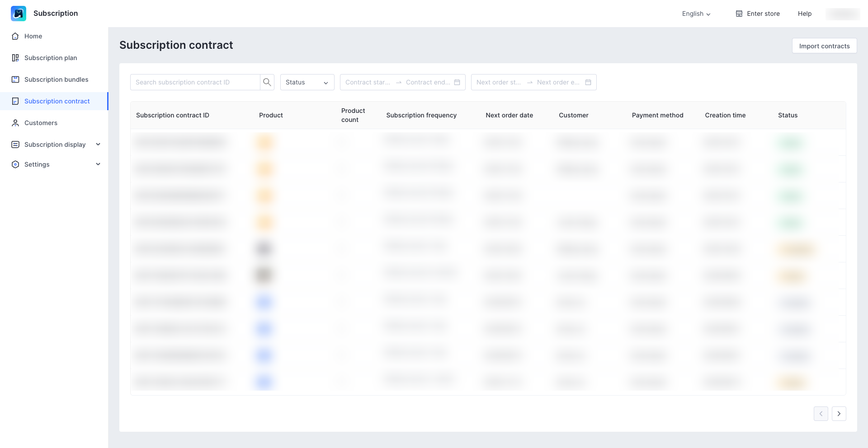Expand the Subscription display submenu
Viewport: 868px width, 448px height.
pos(98,145)
